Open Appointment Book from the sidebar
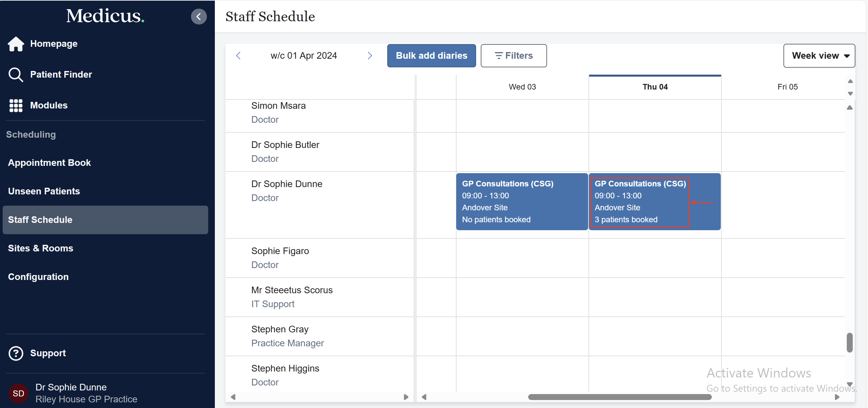 click(49, 163)
